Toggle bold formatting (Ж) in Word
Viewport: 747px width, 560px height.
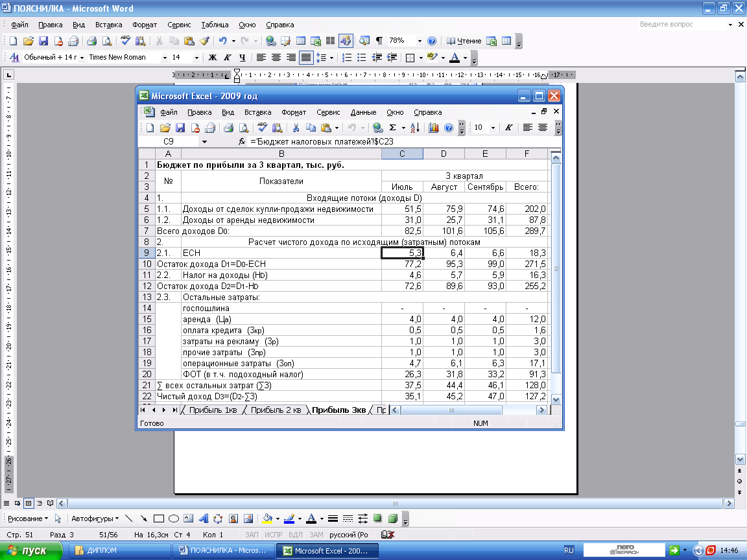[212, 58]
